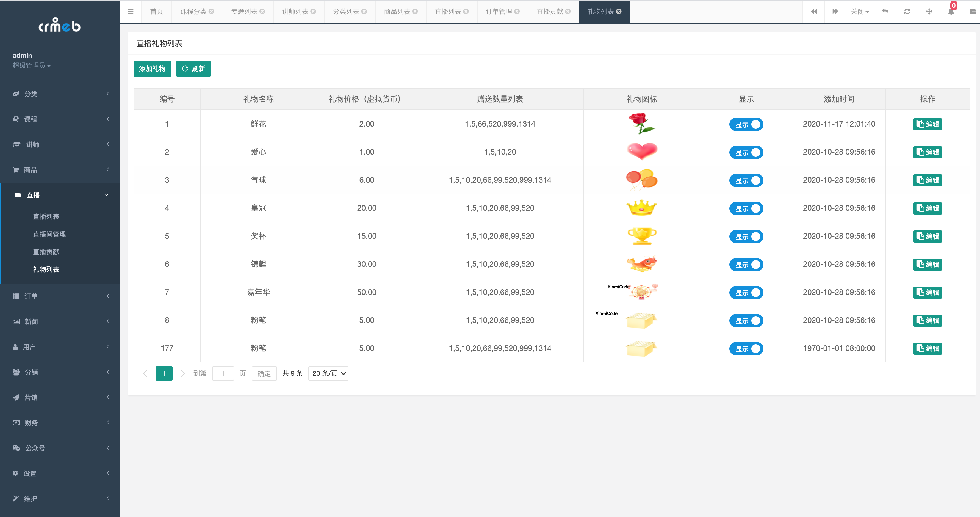
Task: Open the 关闭 dropdown in the toolbar
Action: (860, 12)
